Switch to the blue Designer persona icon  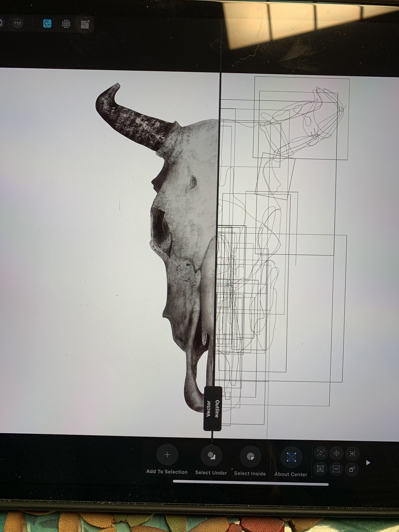pyautogui.click(x=47, y=24)
